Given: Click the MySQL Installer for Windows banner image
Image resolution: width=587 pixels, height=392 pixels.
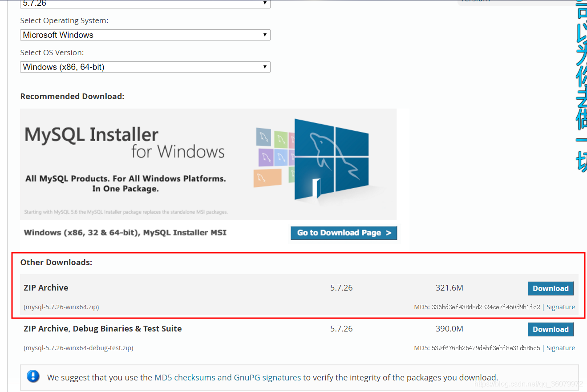Looking at the screenshot, I should (x=208, y=164).
